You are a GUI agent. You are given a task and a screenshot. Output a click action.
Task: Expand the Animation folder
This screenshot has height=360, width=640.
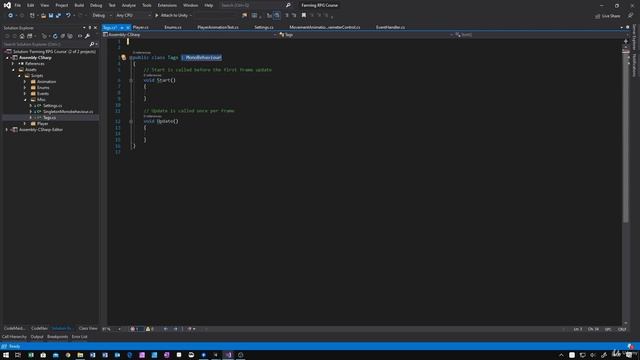[25, 82]
